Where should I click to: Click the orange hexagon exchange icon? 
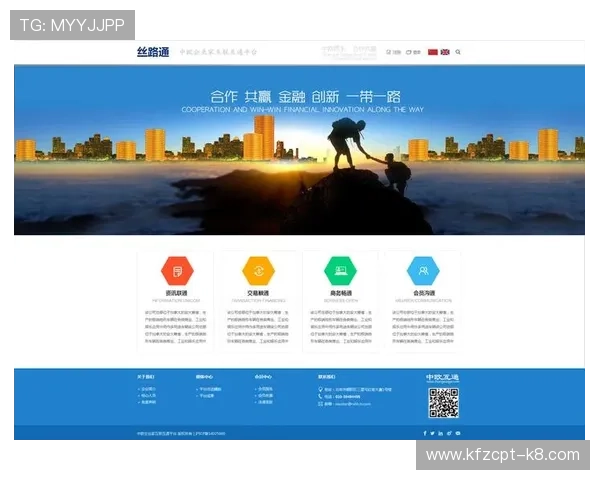[x=259, y=271]
